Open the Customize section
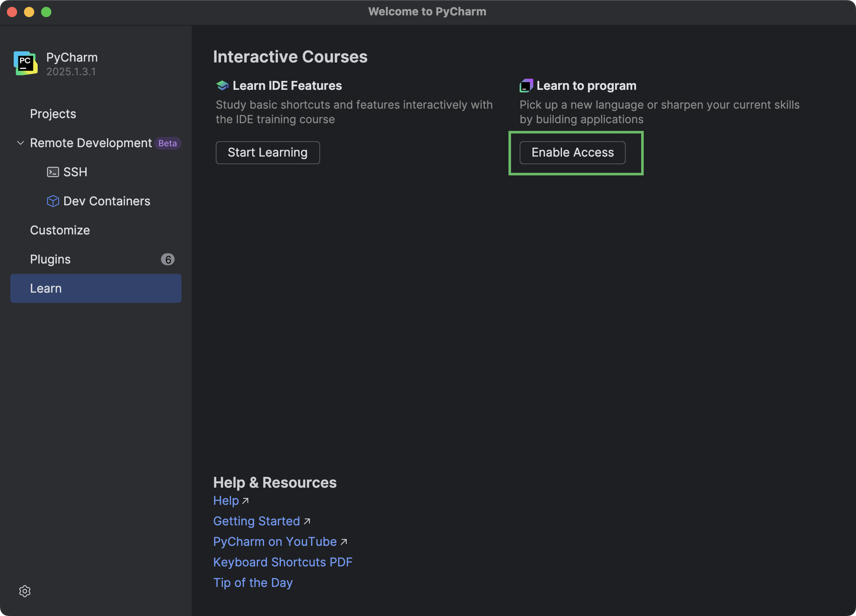Screen dimensions: 856x616 click(59, 230)
